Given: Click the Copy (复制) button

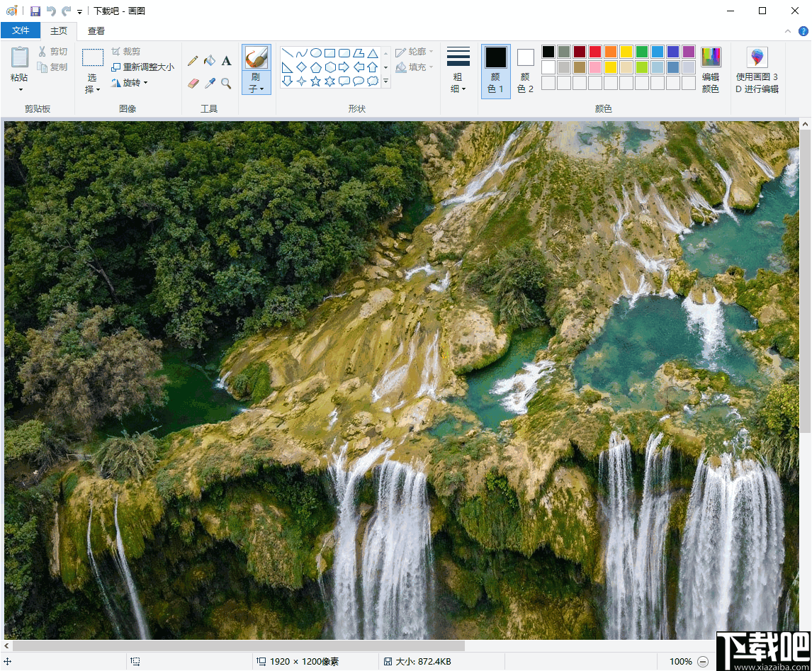Looking at the screenshot, I should (53, 67).
